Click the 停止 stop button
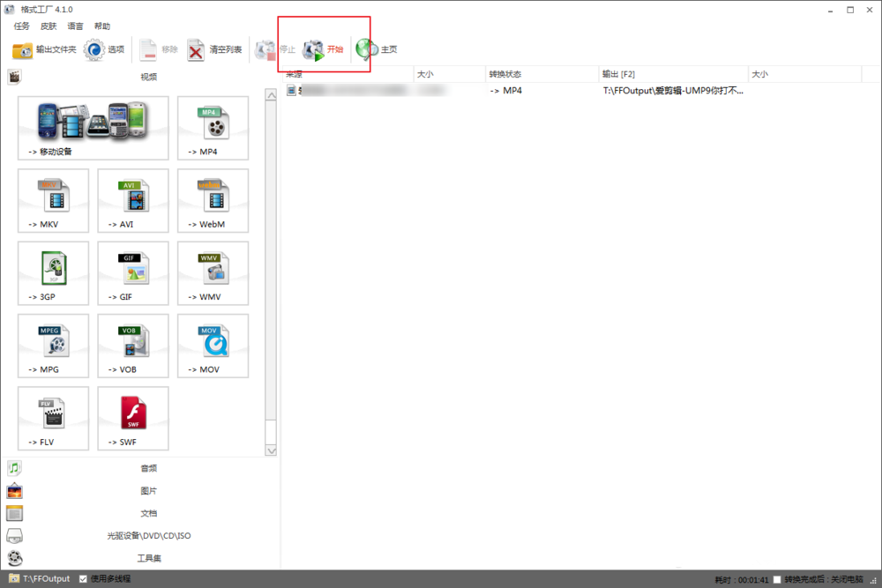Viewport: 882px width, 588px height. point(274,50)
